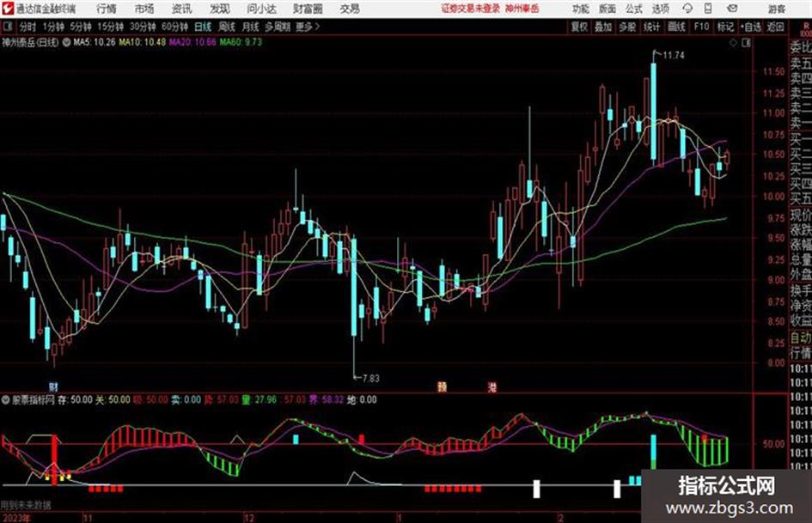Click the 叠加 toolbar button
The image size is (812, 523).
coord(603,27)
